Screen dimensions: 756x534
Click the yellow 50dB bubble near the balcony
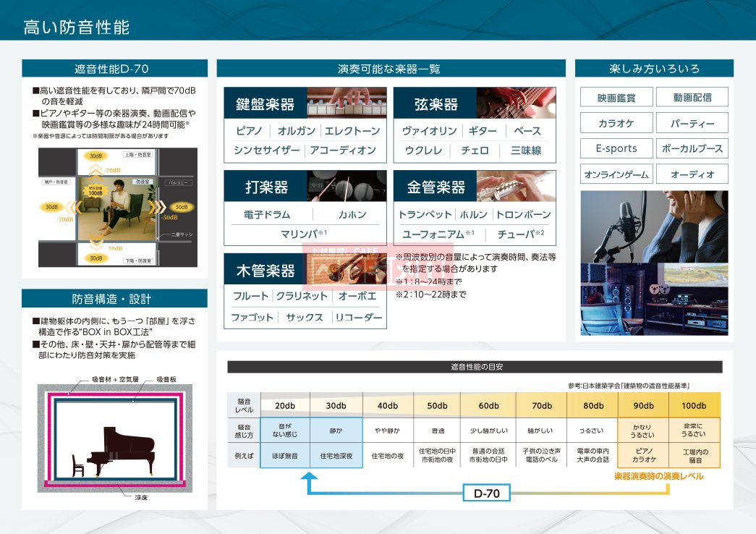180,208
